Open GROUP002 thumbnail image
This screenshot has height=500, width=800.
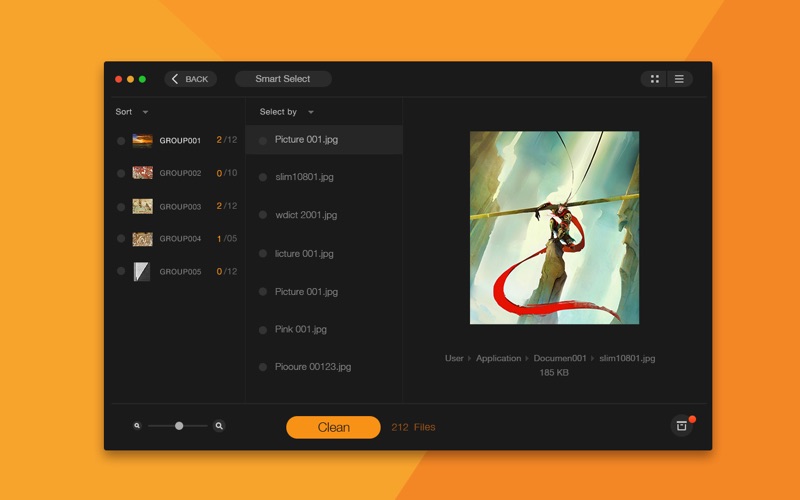click(x=142, y=172)
